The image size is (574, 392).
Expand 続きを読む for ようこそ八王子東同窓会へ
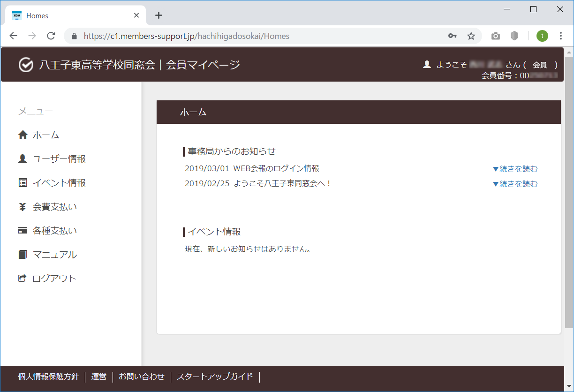click(515, 184)
